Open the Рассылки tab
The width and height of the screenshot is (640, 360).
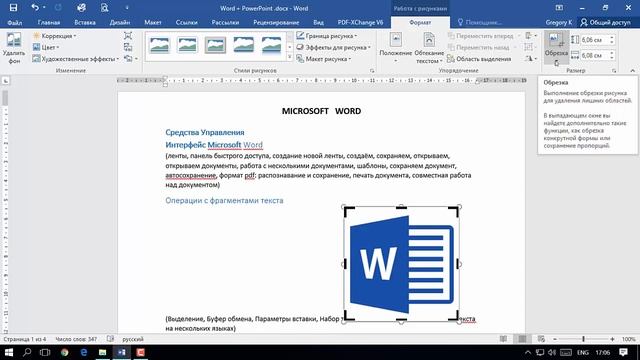tap(225, 22)
